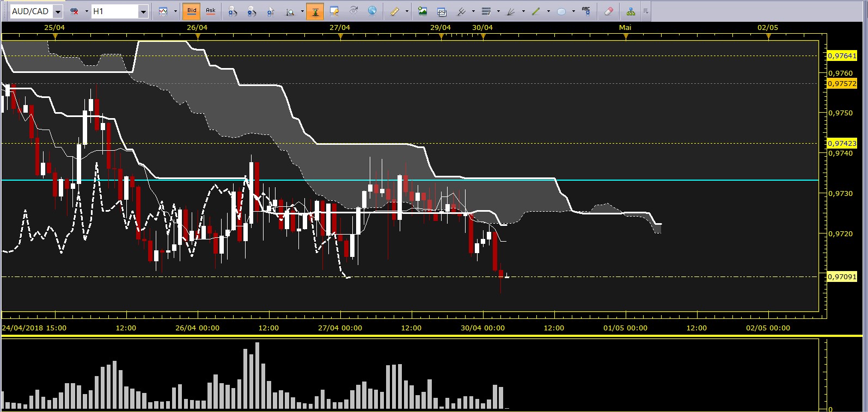This screenshot has height=412, width=868.
Task: Click the 01/05 00:00 time label
Action: point(626,328)
